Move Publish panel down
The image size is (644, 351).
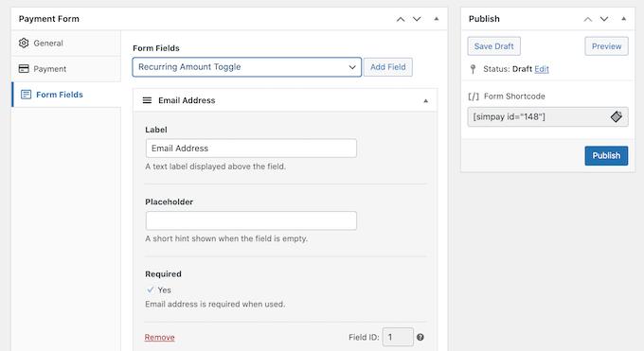(604, 19)
